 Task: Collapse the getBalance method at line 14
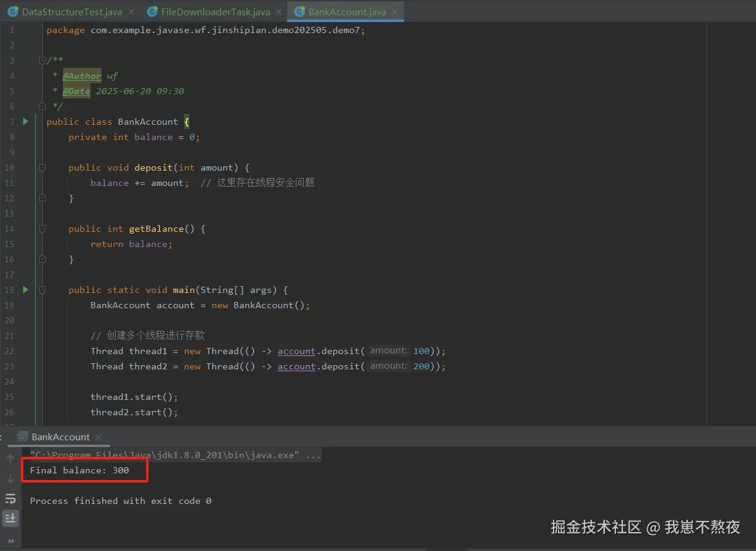[x=42, y=228]
